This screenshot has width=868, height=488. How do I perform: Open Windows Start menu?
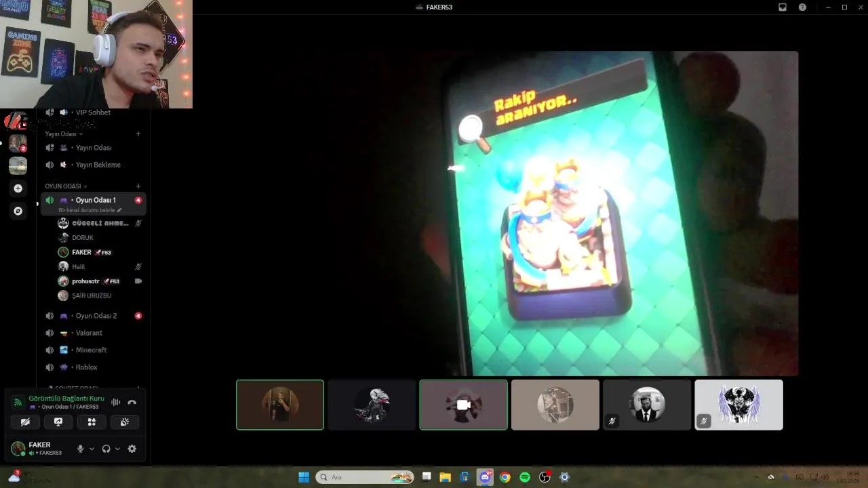tap(304, 477)
